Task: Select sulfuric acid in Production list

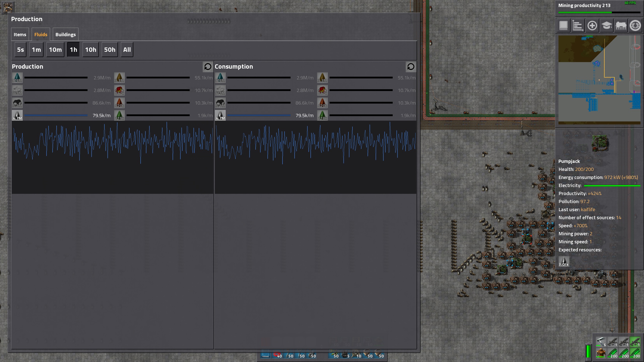Action: (119, 90)
